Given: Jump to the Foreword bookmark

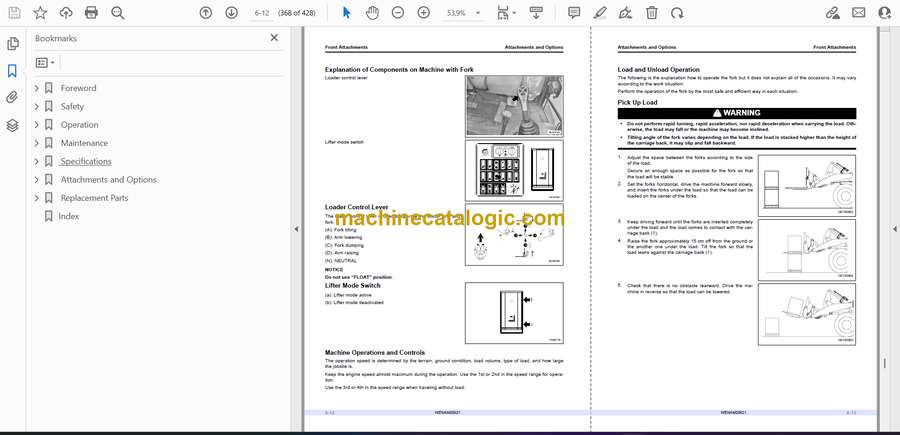Looking at the screenshot, I should click(x=78, y=88).
